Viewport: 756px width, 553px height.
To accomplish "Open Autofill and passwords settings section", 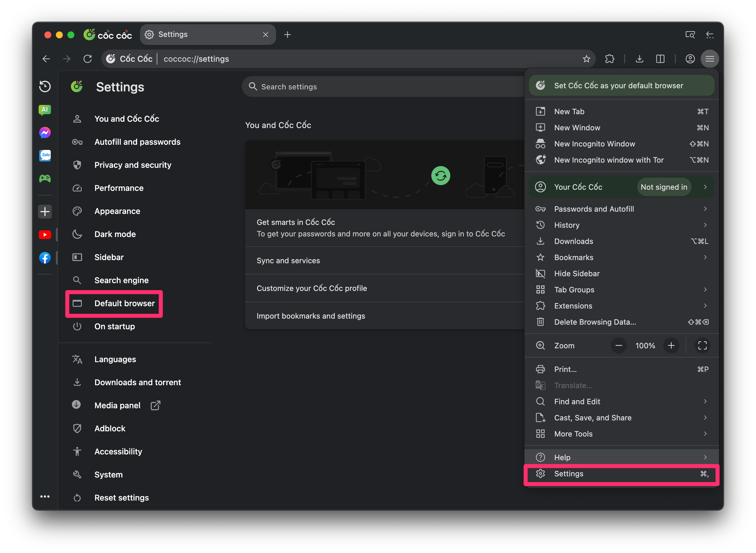I will pos(137,142).
